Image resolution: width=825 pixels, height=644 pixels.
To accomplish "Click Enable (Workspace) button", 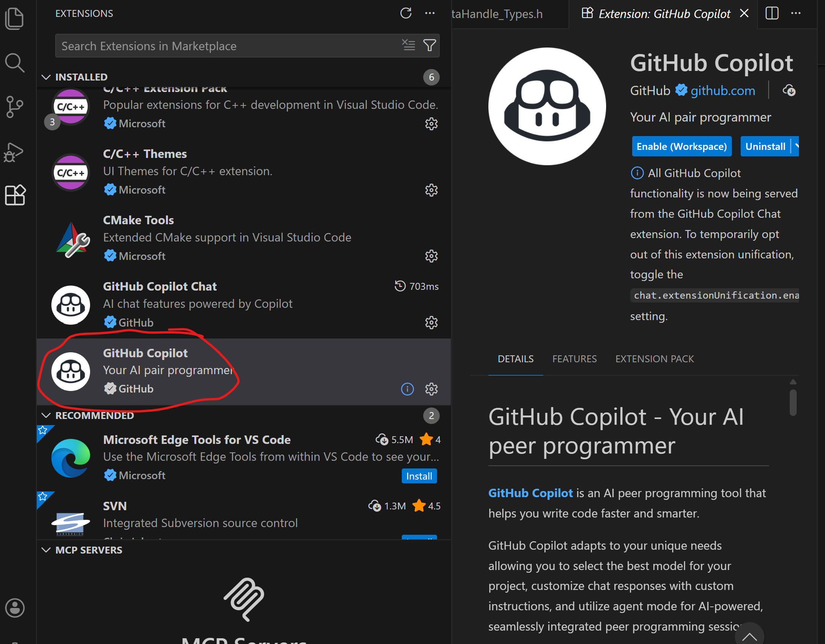I will point(681,146).
